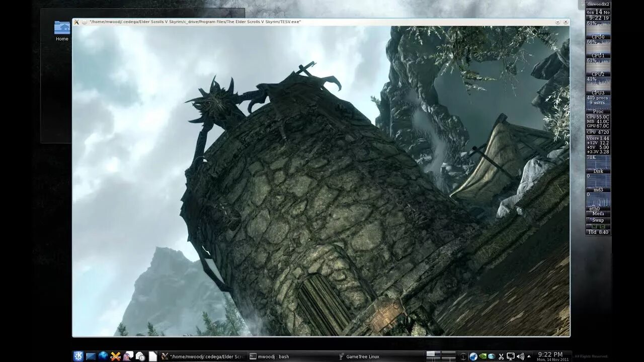Minimize the Skyrim window with down arrow
Image resolution: width=644 pixels, height=362 pixels.
tap(557, 22)
